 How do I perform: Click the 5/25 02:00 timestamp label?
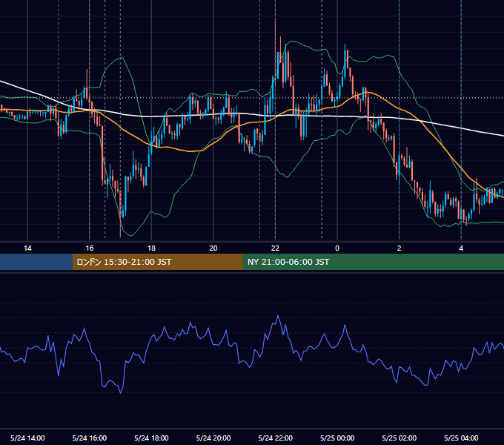[399, 438]
